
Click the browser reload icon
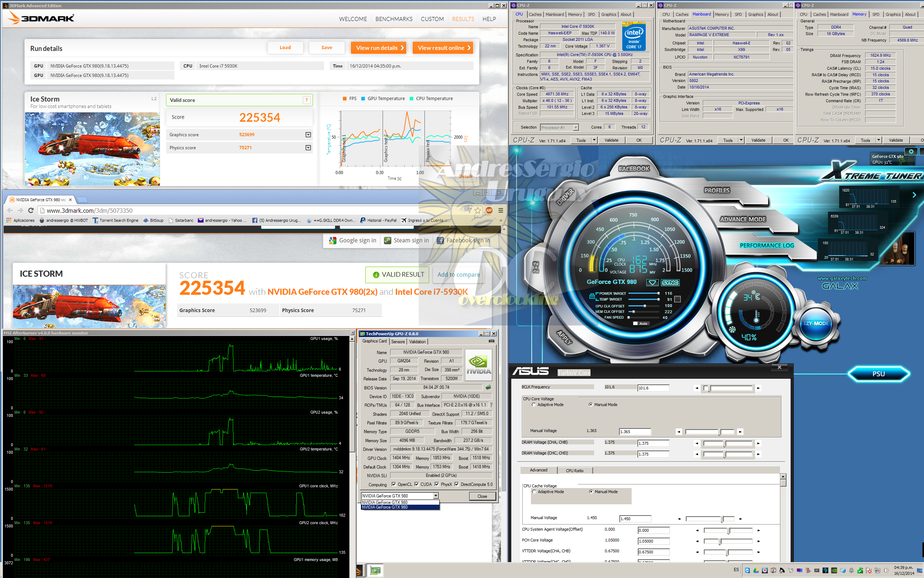click(x=31, y=210)
